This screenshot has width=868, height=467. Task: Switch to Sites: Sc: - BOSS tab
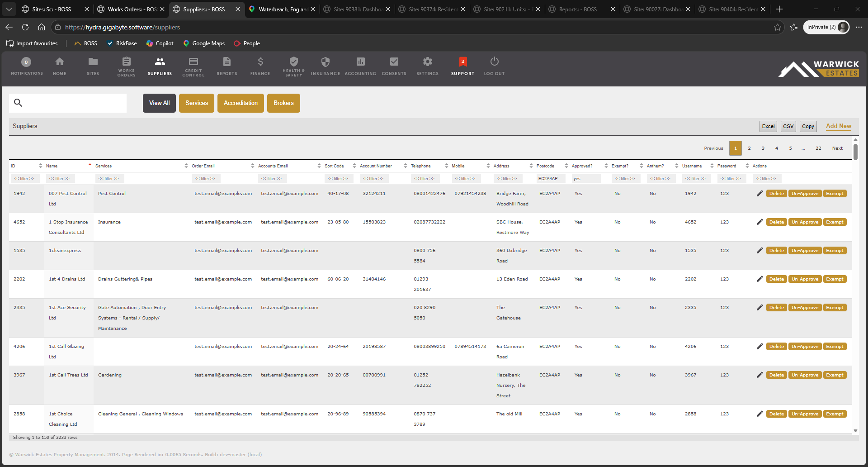click(x=52, y=9)
